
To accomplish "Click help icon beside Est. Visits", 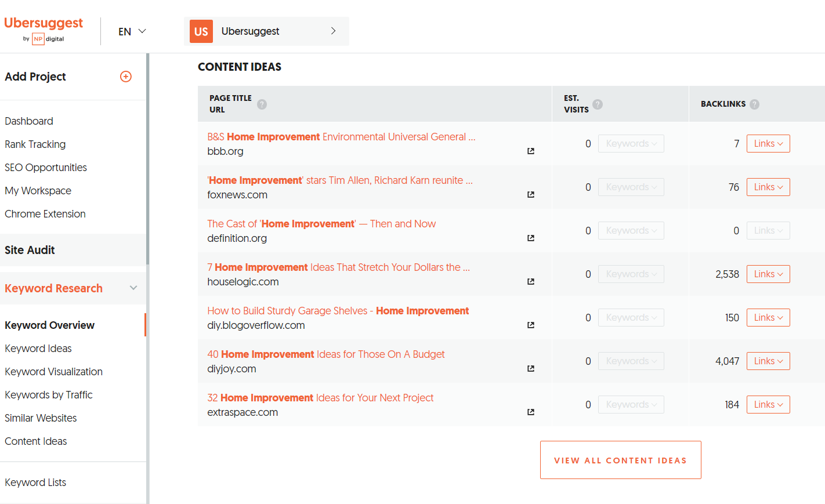I will click(x=598, y=104).
